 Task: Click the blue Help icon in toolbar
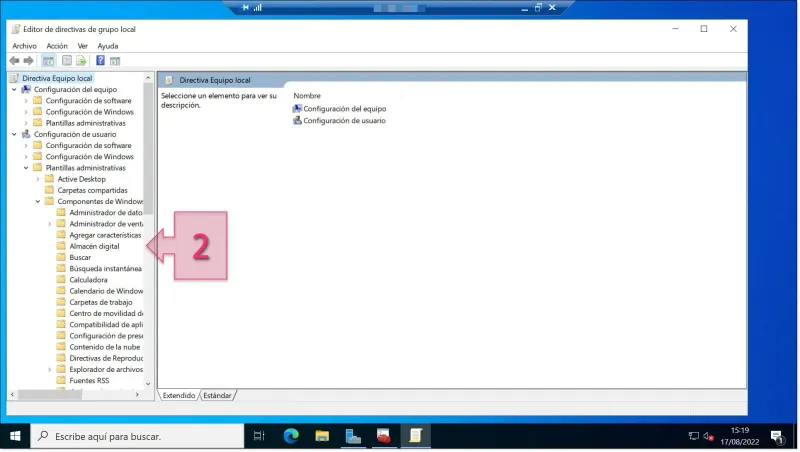point(101,61)
